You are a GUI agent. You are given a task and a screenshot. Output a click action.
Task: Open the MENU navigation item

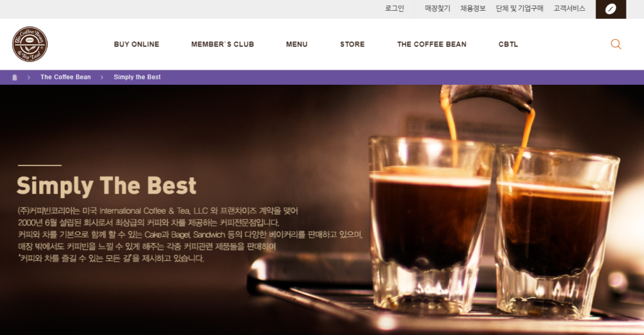(x=297, y=45)
